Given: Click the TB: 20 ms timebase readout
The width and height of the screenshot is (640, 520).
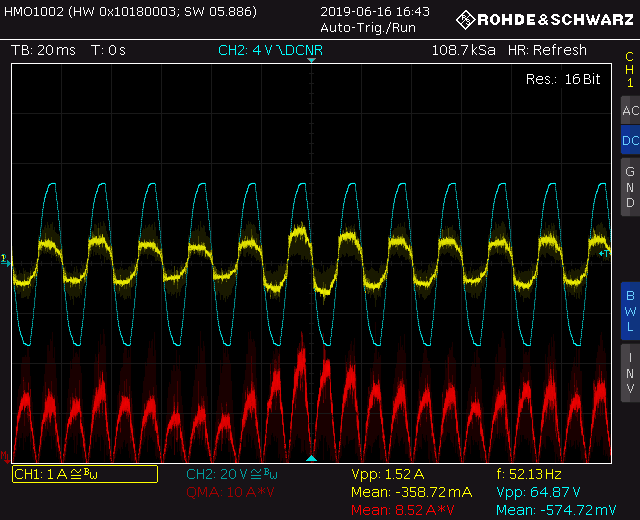Looking at the screenshot, I should pos(43,50).
